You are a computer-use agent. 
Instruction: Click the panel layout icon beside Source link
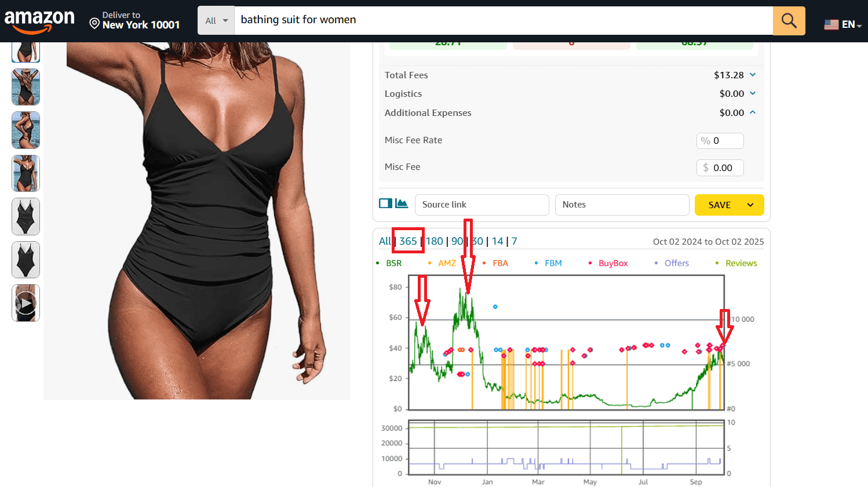pyautogui.click(x=385, y=203)
